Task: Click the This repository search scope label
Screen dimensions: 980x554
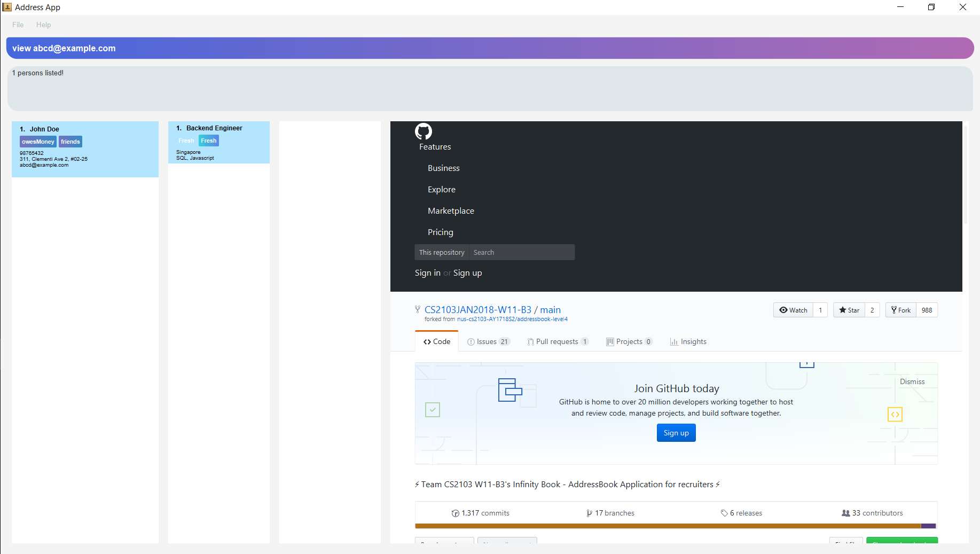Action: (442, 252)
